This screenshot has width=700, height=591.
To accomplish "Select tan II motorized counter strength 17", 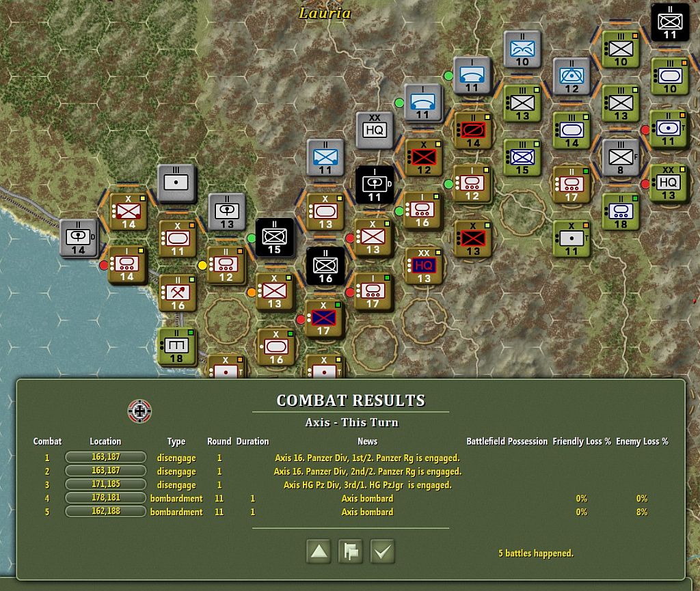I will (x=571, y=184).
